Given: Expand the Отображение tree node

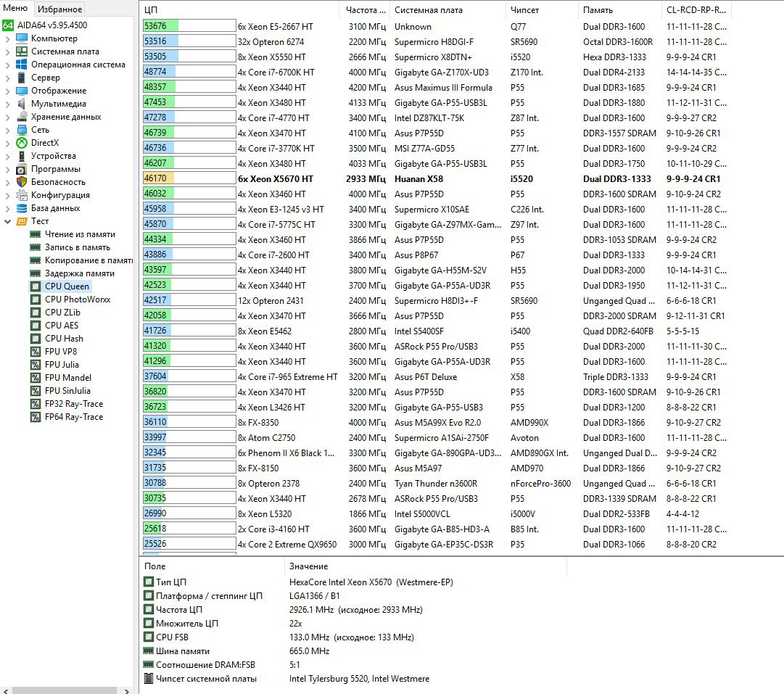Looking at the screenshot, I should click(x=7, y=91).
